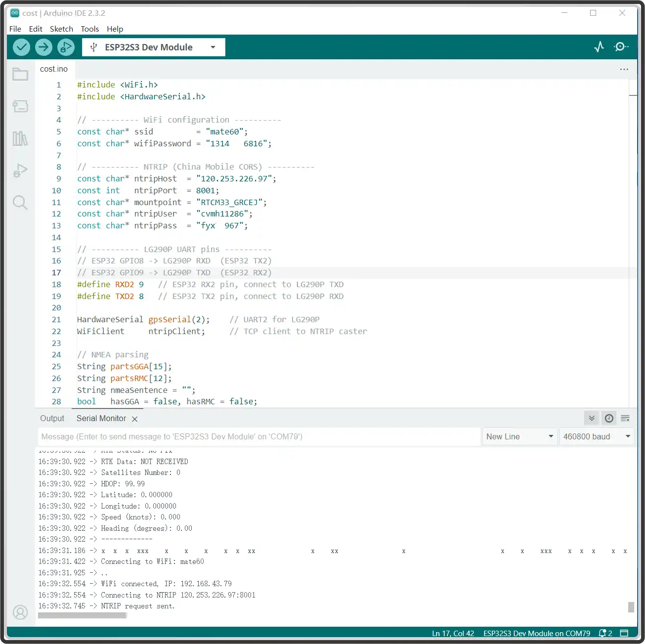Close the Serial Monitor tab
Screen dimensions: 645x644
tap(134, 419)
